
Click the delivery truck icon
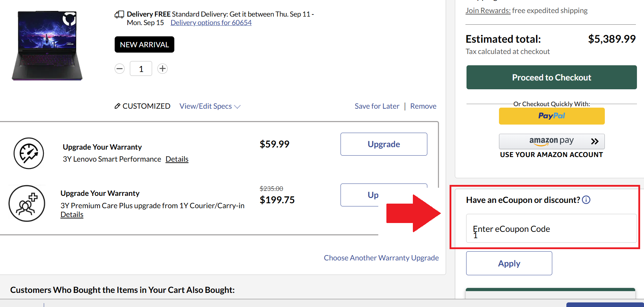[119, 14]
